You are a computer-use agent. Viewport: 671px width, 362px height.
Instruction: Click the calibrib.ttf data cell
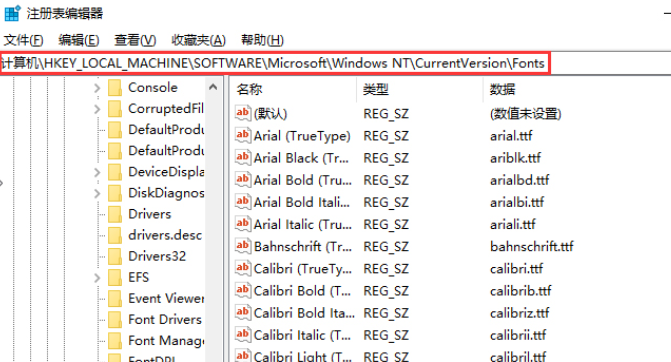tap(520, 291)
